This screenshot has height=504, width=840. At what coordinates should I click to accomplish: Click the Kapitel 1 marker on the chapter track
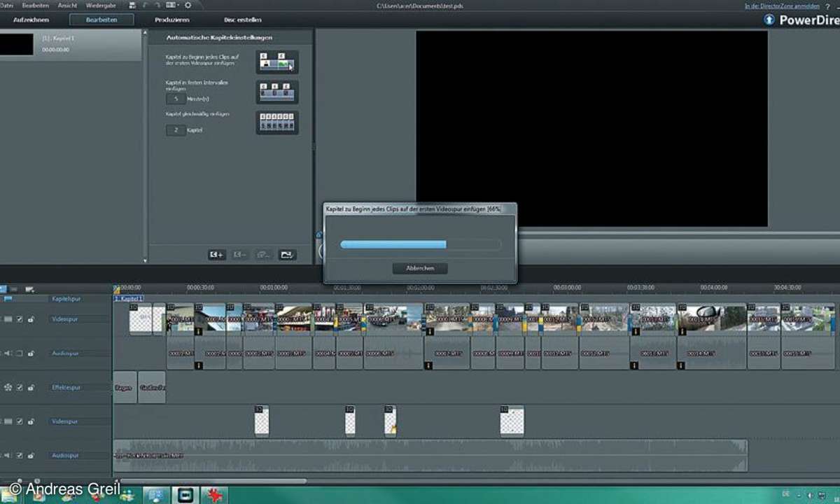(x=129, y=298)
